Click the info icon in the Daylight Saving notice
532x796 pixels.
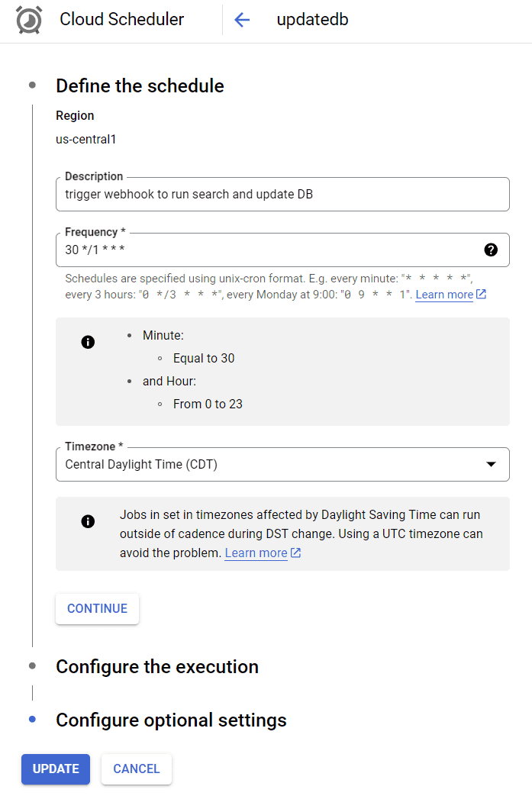pyautogui.click(x=88, y=521)
